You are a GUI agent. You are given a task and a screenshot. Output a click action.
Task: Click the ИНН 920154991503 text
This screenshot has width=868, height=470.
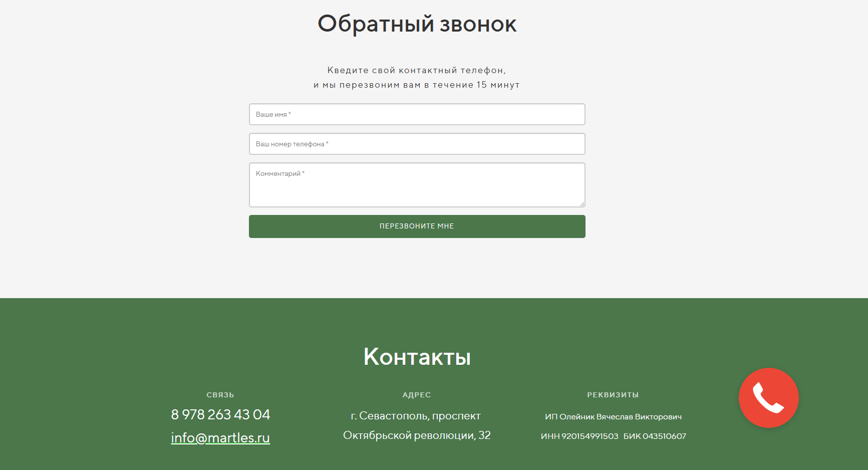point(581,436)
